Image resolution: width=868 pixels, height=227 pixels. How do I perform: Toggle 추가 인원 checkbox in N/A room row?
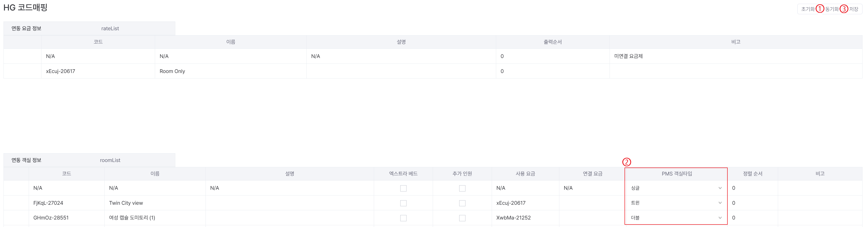[x=462, y=188]
